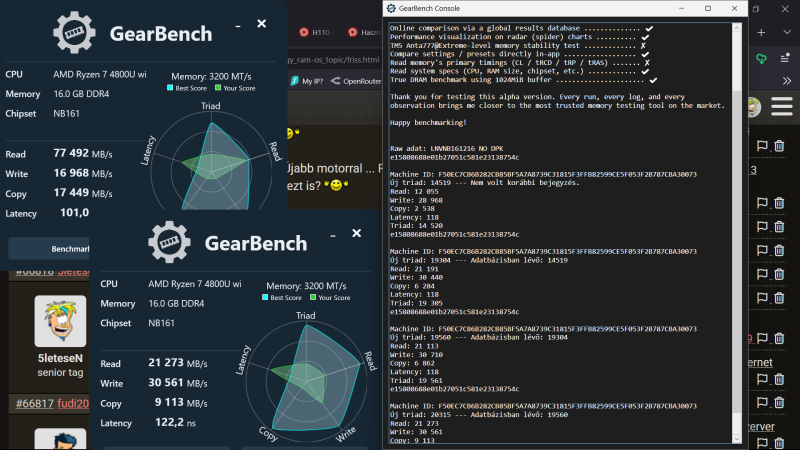Open the OpenRouter bookmark
The image size is (800, 450).
coord(356,81)
